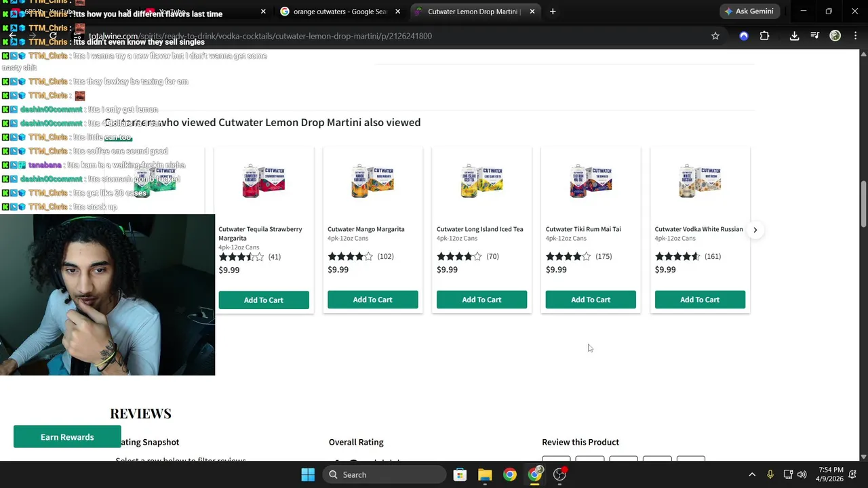Open the Chrome extensions puzzle icon
This screenshot has height=488, width=868.
click(764, 36)
